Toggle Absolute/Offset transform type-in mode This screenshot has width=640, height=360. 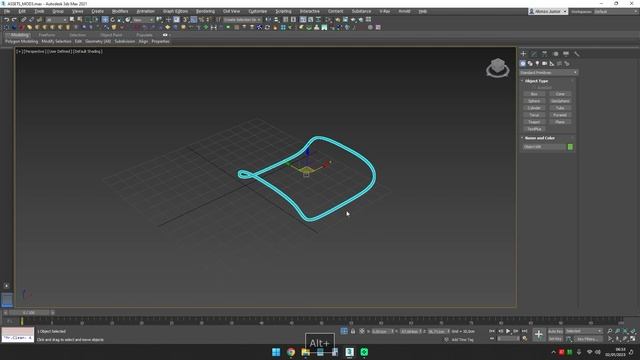362,331
